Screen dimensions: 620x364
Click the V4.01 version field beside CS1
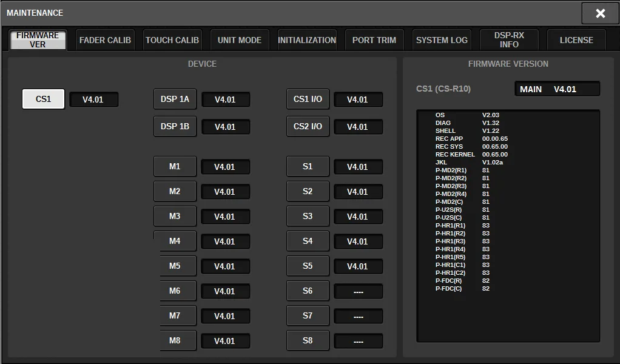(x=93, y=99)
